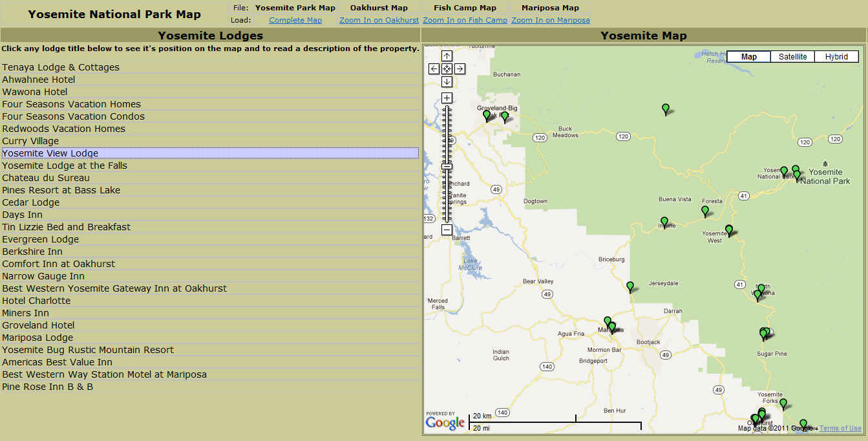Select Four Seasons Vacation Condos
The height and width of the screenshot is (441, 868).
pos(210,116)
